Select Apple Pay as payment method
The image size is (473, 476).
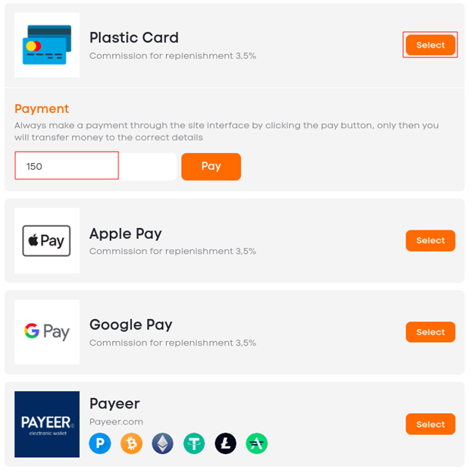(431, 241)
